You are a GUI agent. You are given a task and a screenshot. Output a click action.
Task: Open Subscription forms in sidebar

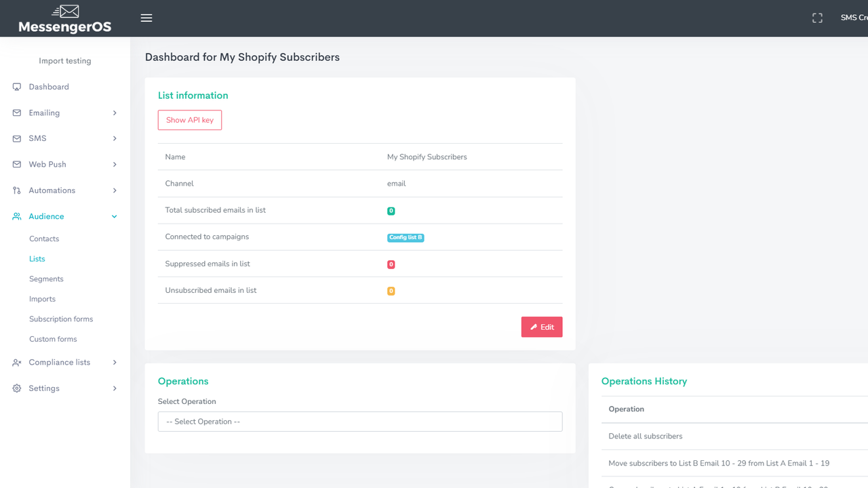click(61, 319)
